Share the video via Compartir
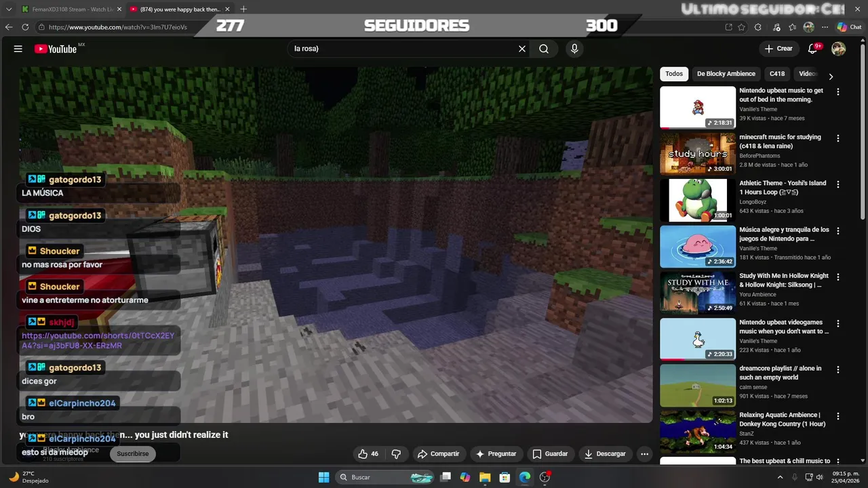Screen dimensions: 868x488 pos(439,454)
